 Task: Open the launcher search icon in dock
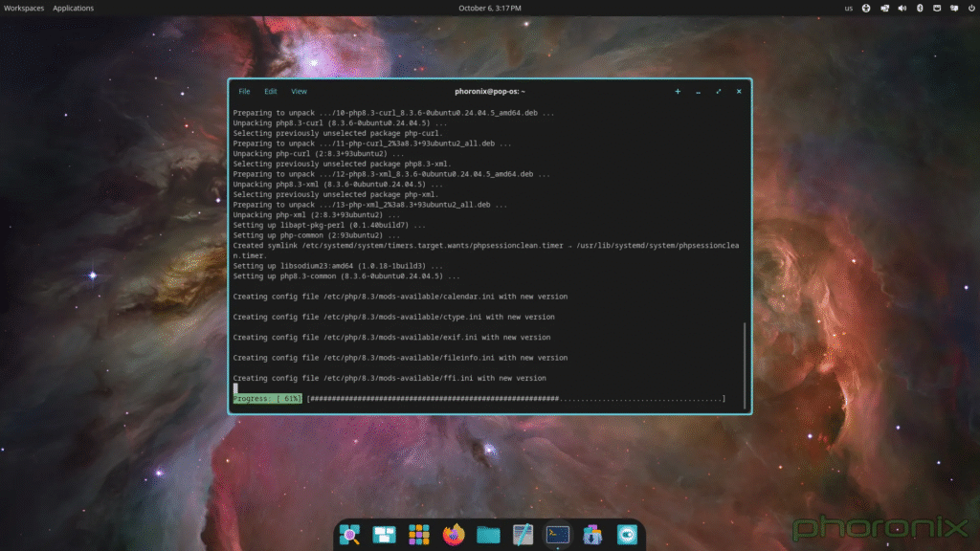[x=349, y=535]
